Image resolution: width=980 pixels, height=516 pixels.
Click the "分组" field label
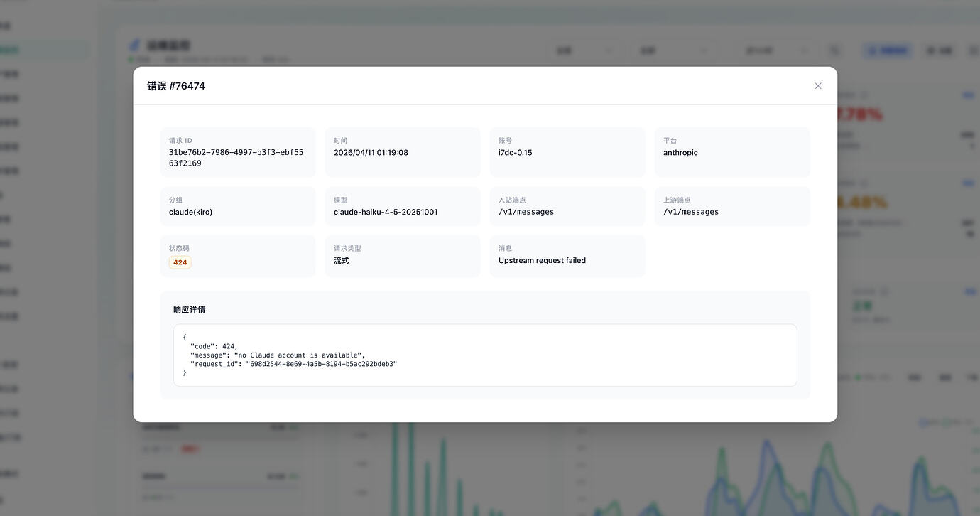[x=176, y=200]
